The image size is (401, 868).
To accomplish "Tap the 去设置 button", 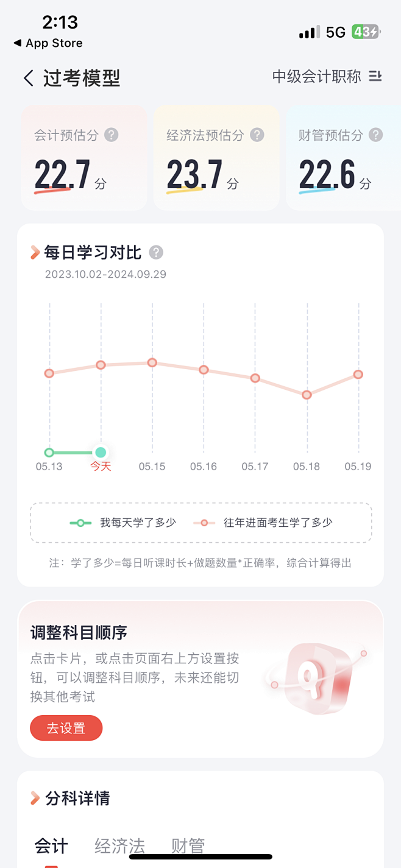I will pos(66,728).
